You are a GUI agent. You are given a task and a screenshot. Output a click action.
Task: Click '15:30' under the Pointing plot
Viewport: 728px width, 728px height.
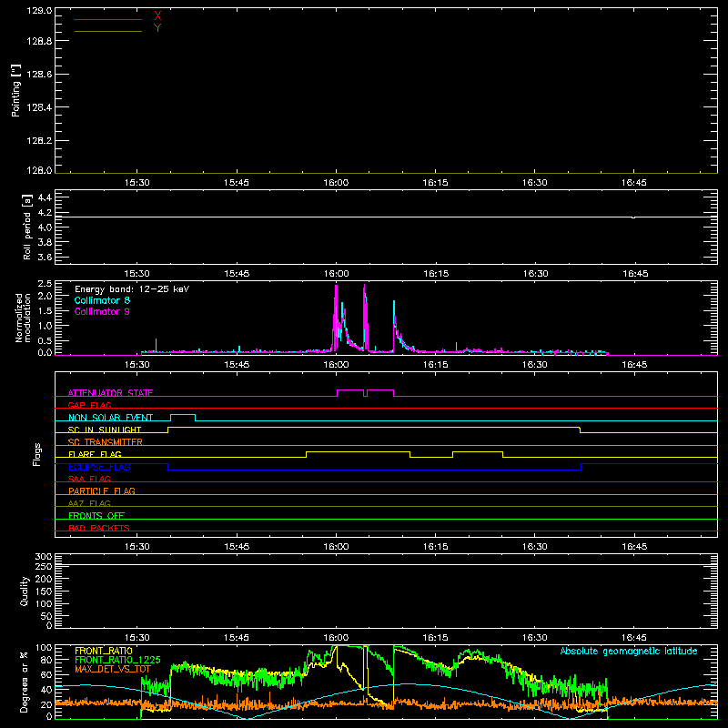coord(137,183)
